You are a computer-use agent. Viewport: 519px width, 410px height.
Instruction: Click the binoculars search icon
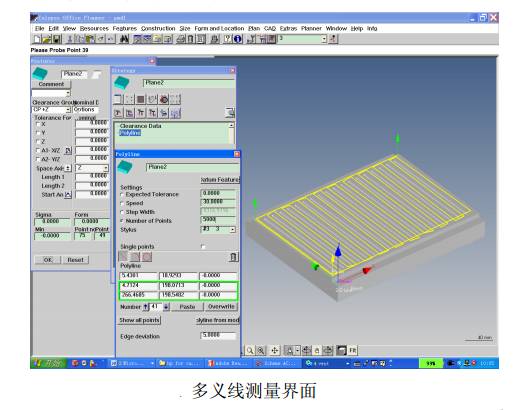tap(124, 39)
